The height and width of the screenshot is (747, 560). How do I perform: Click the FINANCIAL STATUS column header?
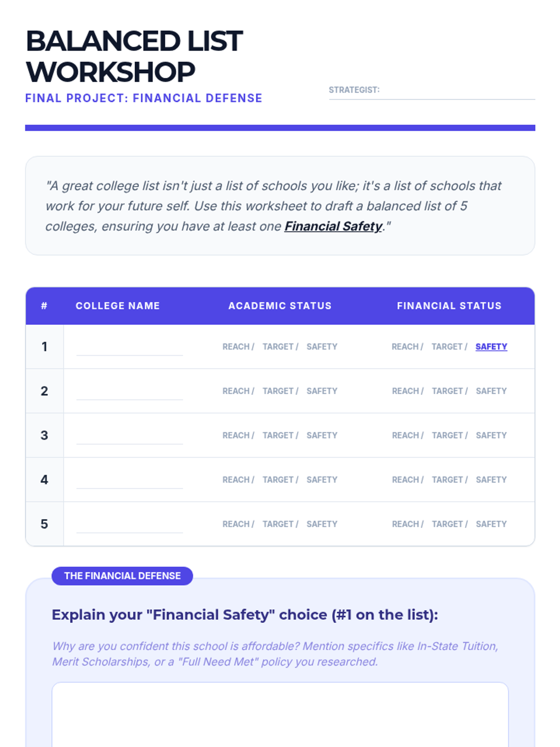click(x=449, y=306)
